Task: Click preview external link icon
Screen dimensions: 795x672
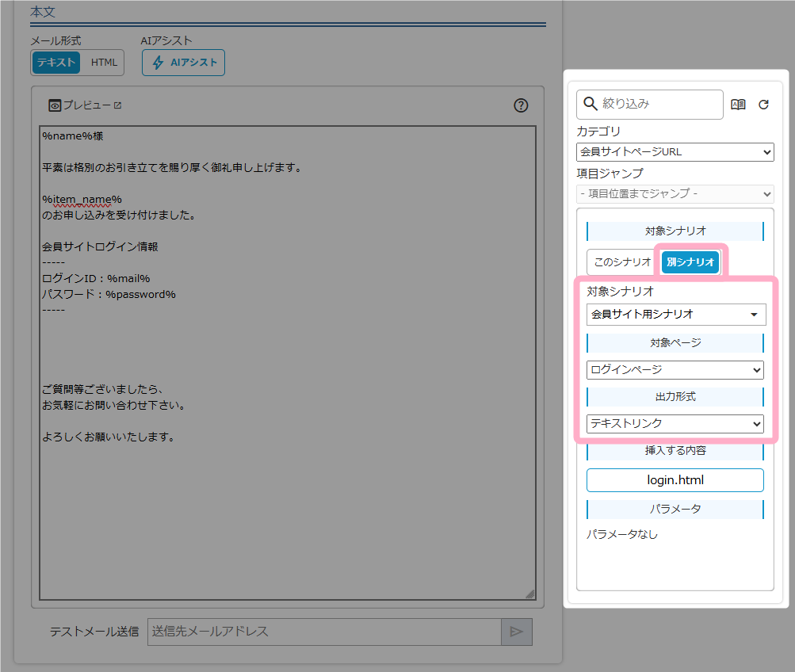Action: [x=117, y=105]
